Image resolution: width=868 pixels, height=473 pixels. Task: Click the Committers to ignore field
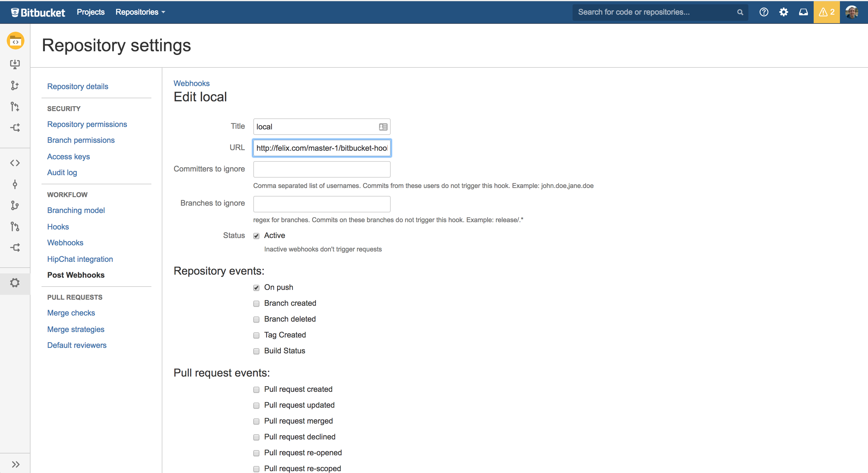click(x=321, y=169)
